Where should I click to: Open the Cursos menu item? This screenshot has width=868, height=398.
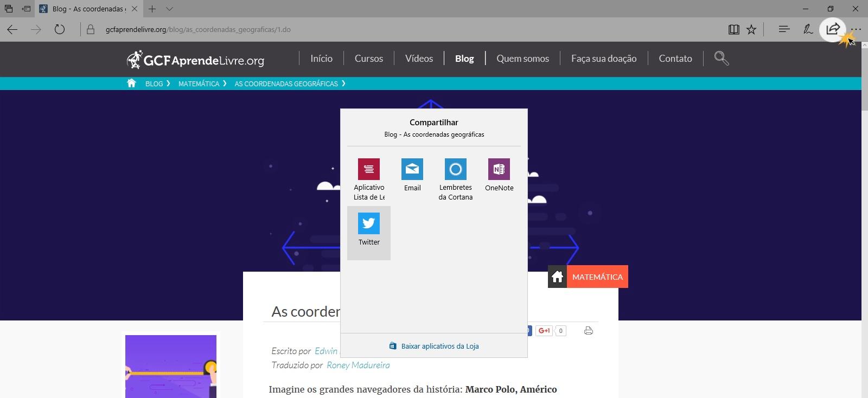click(x=369, y=59)
